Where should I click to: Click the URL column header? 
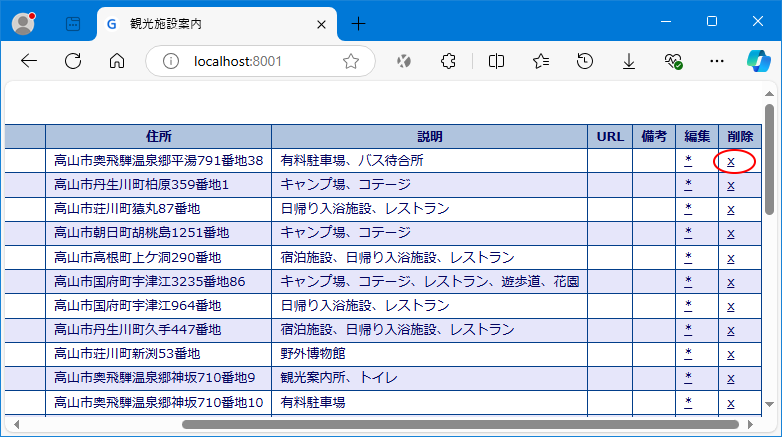coord(610,137)
